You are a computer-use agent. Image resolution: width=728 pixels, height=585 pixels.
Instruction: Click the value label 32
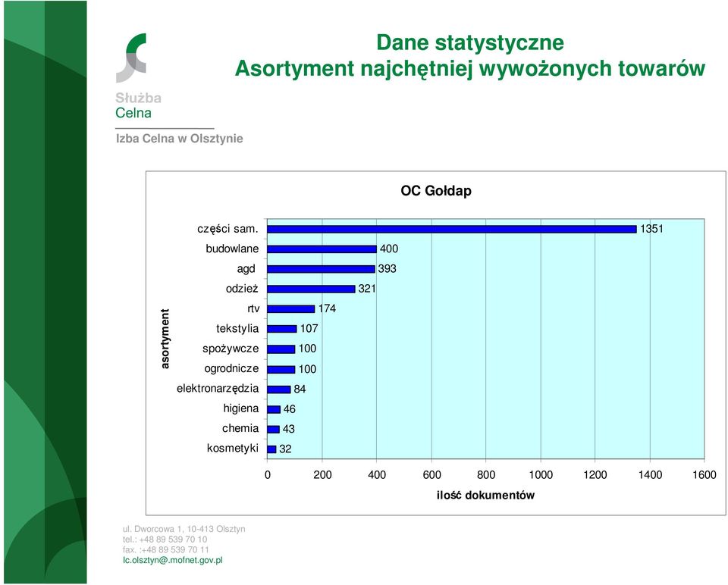285,449
